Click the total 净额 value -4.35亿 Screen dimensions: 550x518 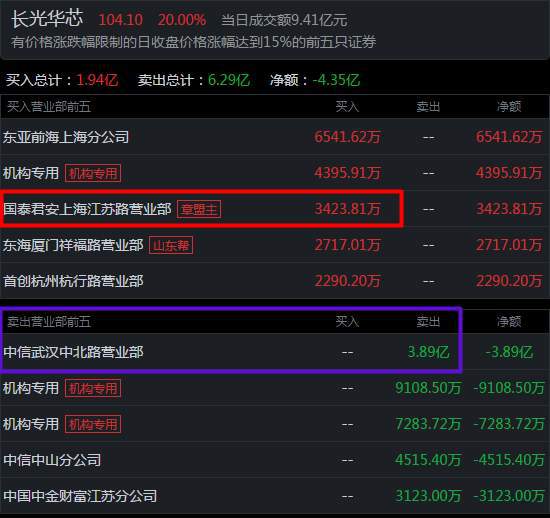(336, 80)
